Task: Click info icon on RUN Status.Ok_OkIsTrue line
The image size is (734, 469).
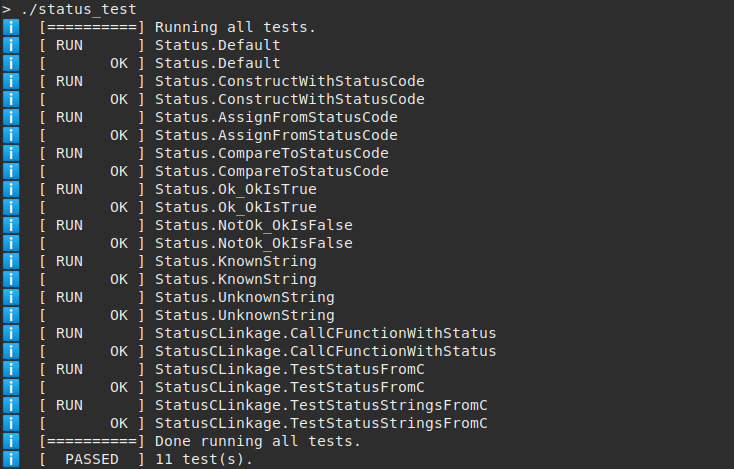Action: coord(12,189)
